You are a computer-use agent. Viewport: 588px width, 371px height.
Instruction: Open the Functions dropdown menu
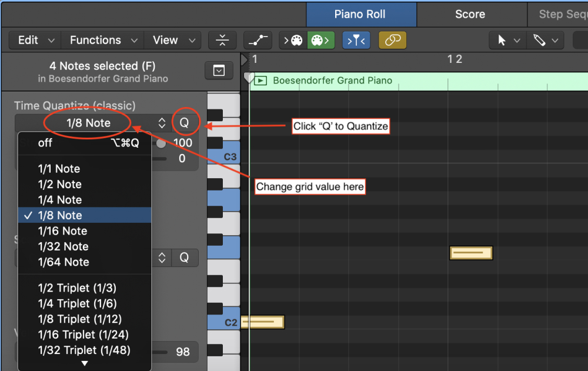(103, 40)
